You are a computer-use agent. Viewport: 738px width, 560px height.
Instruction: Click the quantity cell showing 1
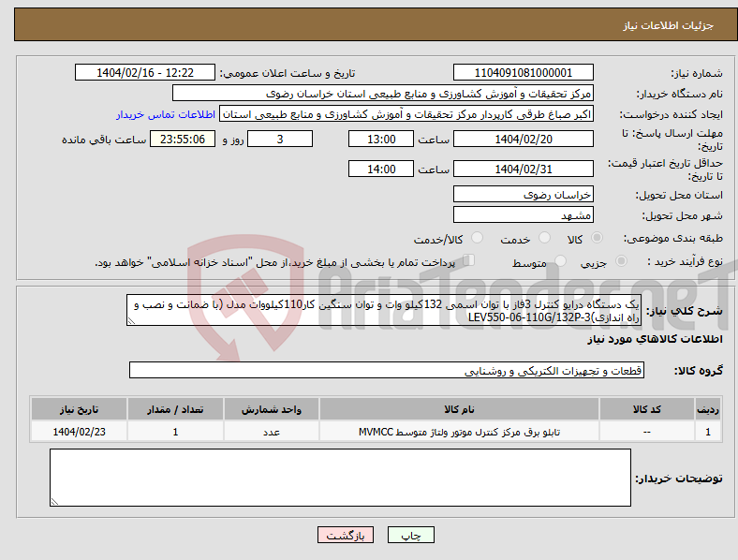(x=175, y=432)
